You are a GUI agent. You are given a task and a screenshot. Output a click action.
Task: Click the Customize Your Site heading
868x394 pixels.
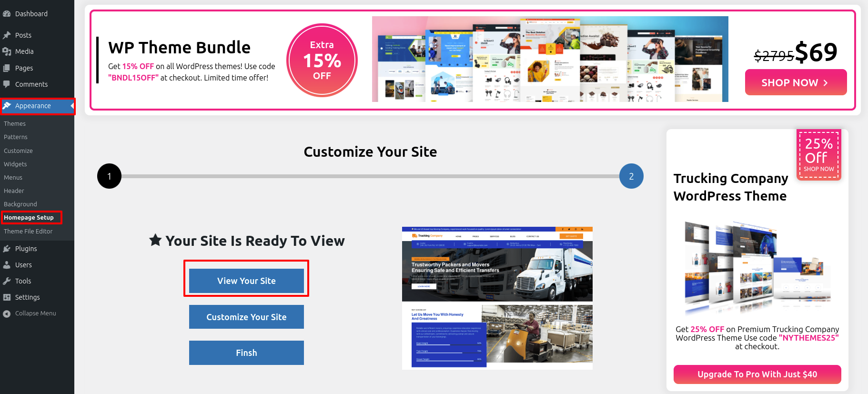370,152
